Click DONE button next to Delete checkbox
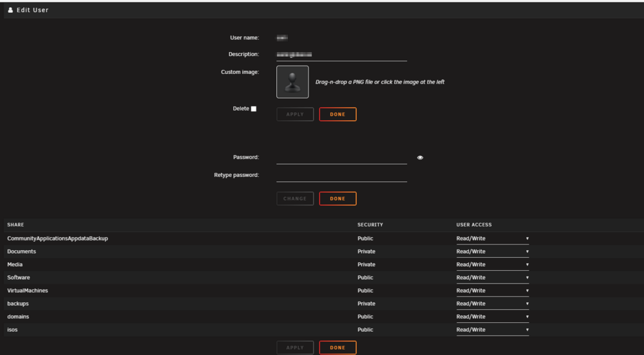 [x=337, y=114]
